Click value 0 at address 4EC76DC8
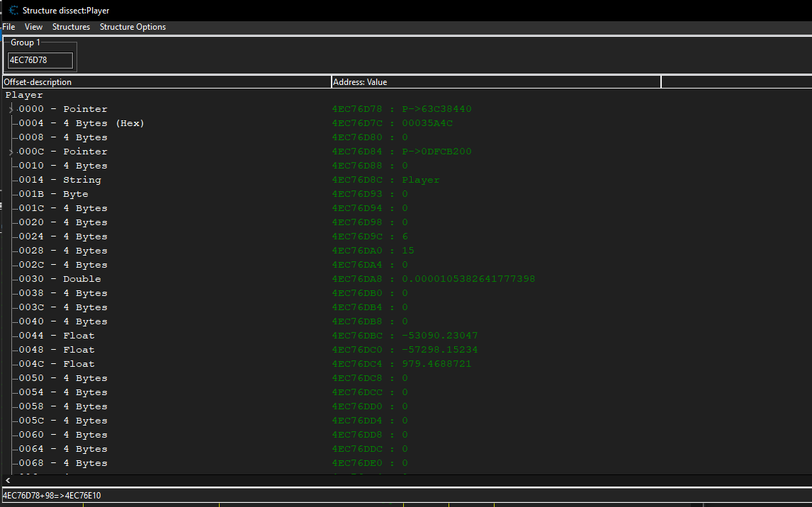Image resolution: width=812 pixels, height=507 pixels. click(x=405, y=378)
